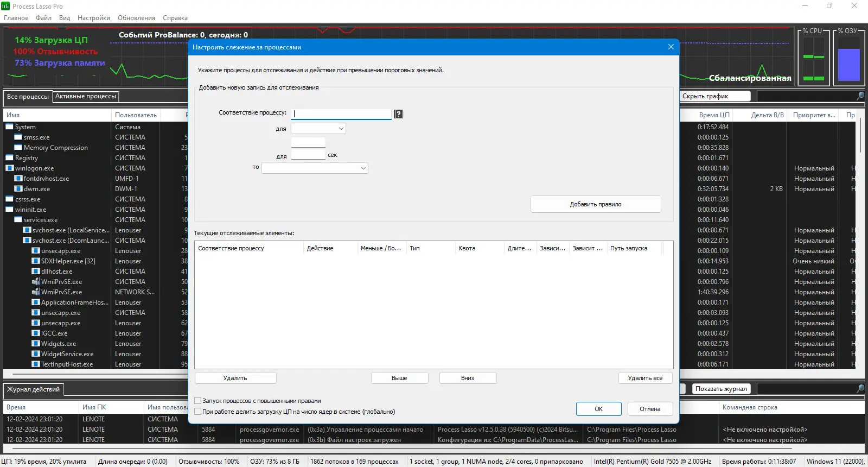Viewport: 868px width, 467px height.
Task: Click the TextInputHost.exe process icon
Action: coord(35,364)
